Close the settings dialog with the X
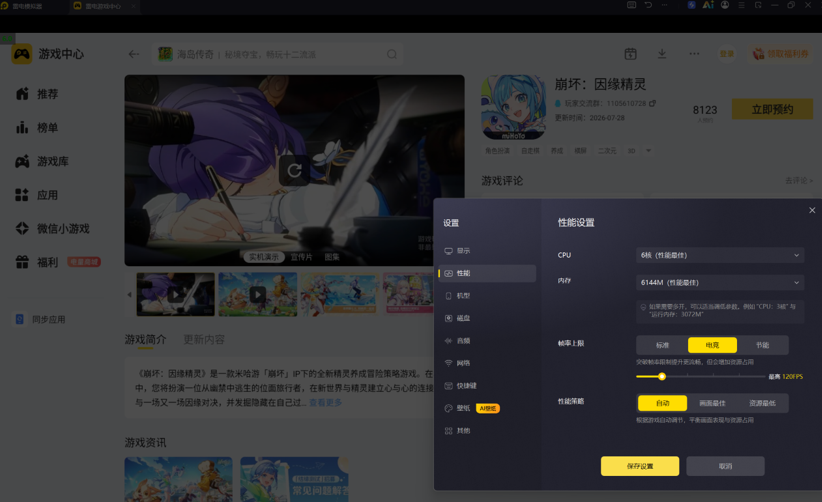This screenshot has width=822, height=502. pyautogui.click(x=812, y=210)
